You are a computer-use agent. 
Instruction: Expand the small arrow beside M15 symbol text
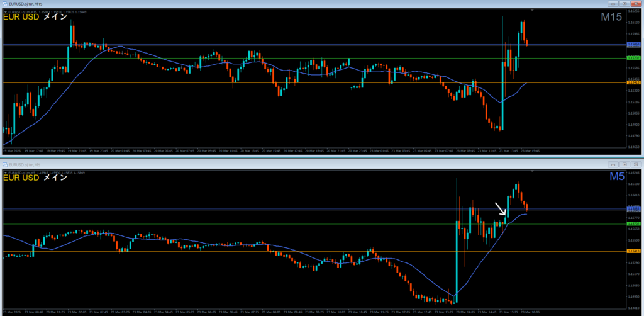coord(6,11)
